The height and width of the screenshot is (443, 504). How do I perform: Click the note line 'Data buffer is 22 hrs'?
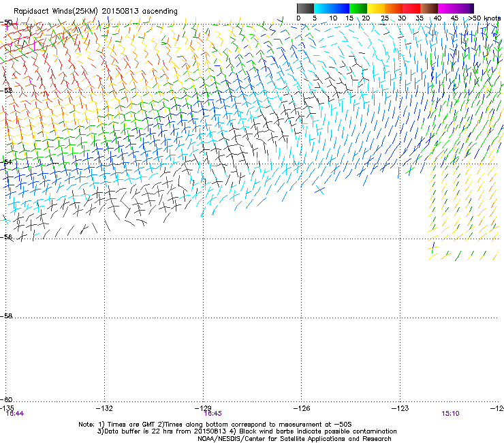247,431
